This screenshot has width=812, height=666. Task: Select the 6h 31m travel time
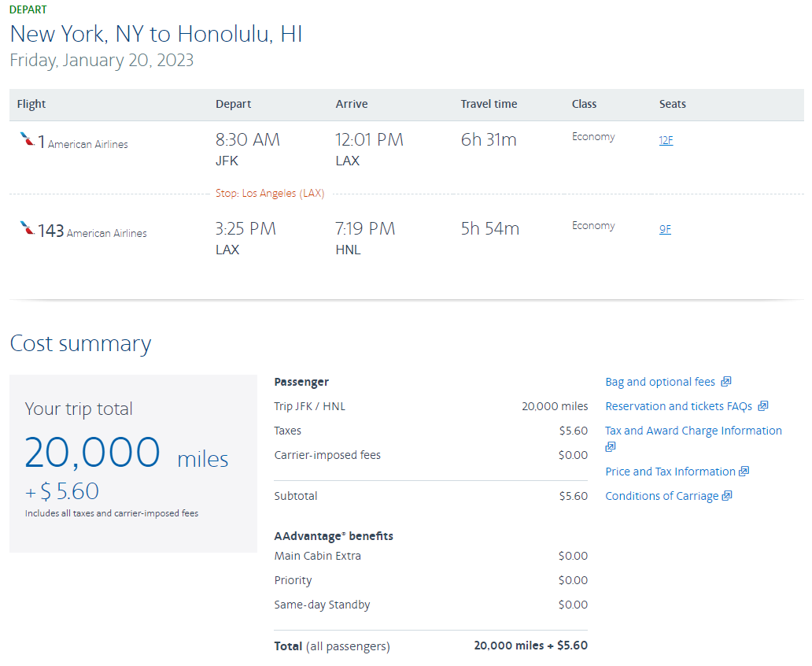[x=489, y=140]
